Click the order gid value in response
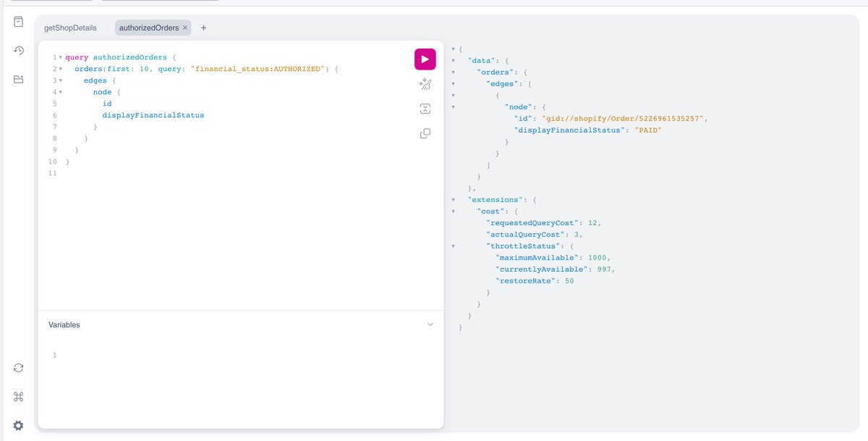868x441 pixels. pos(624,119)
